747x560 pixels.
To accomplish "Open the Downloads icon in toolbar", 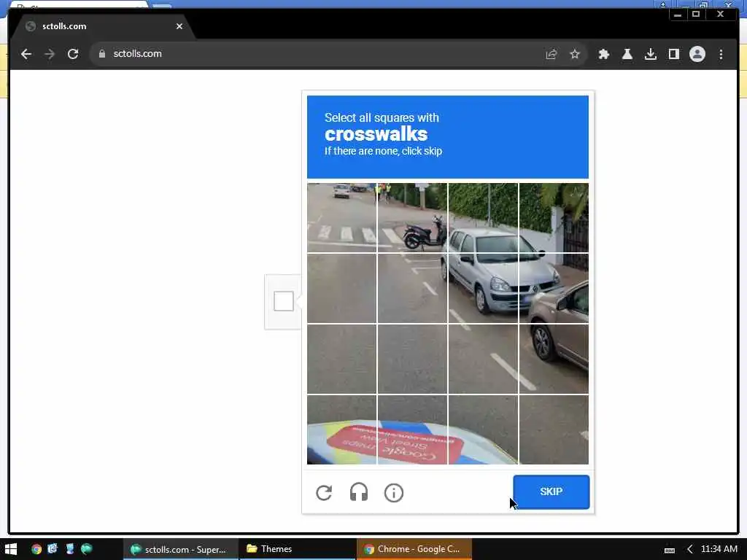I will tap(650, 54).
